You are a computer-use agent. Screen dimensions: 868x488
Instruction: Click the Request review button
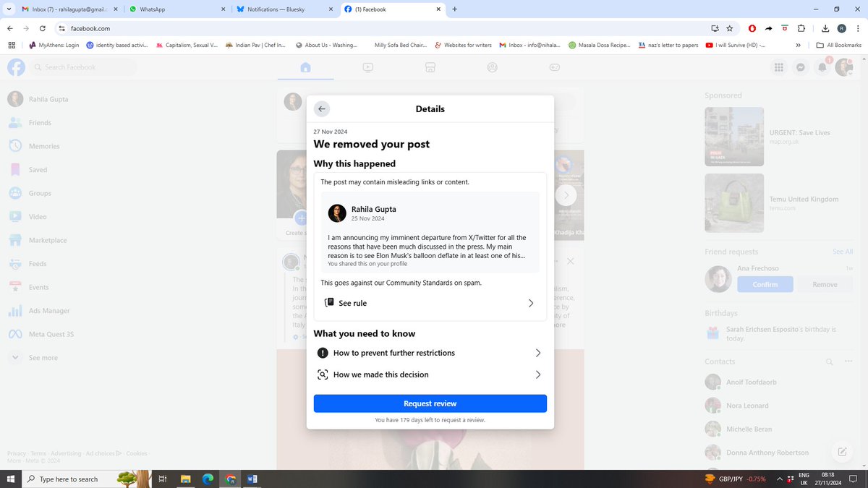430,403
